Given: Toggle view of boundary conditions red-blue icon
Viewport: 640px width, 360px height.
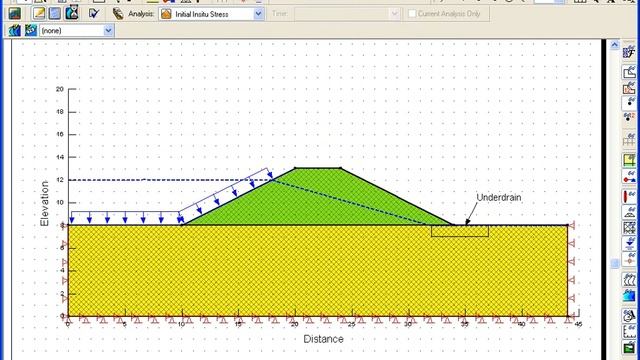Looking at the screenshot, I should (x=629, y=177).
